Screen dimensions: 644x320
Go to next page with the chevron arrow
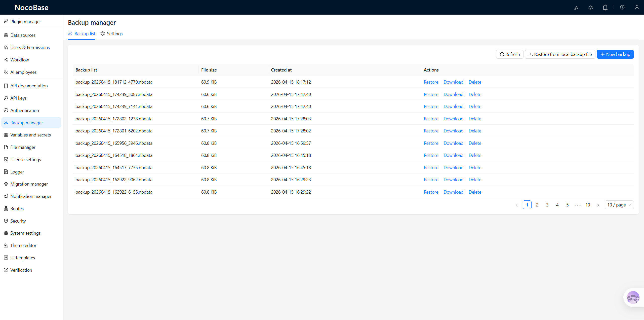[x=598, y=205]
